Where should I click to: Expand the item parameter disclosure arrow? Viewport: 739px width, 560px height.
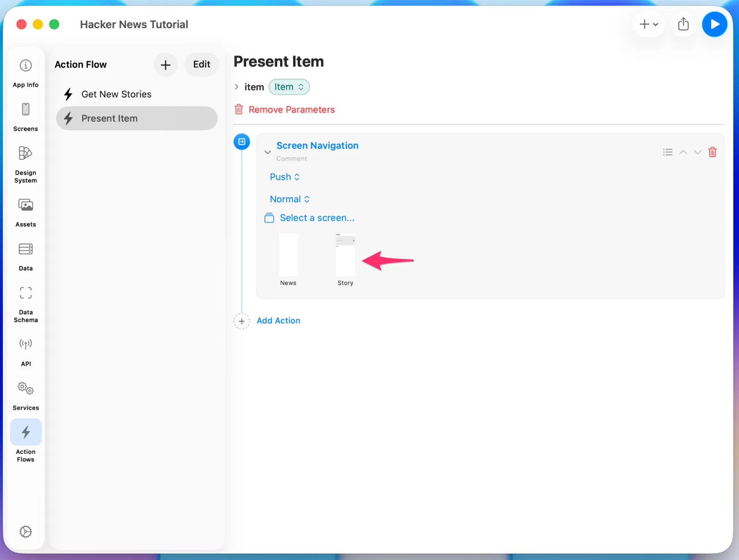pos(236,87)
